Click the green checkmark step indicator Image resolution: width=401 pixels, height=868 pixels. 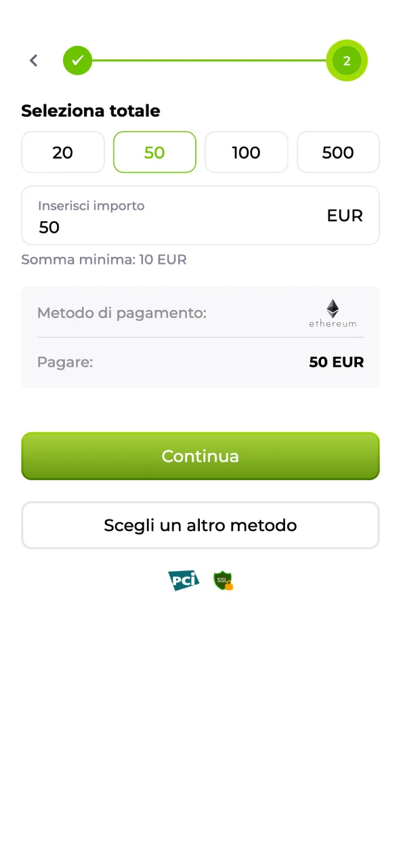click(77, 60)
